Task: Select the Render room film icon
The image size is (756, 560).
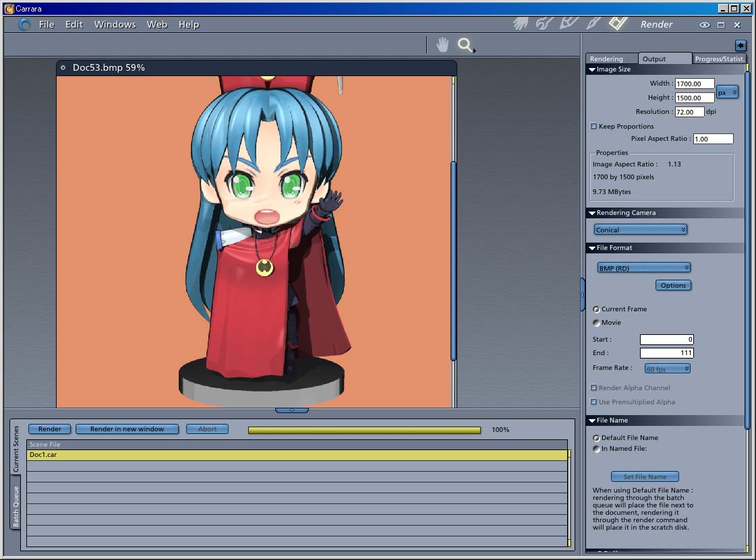Action: 618,24
